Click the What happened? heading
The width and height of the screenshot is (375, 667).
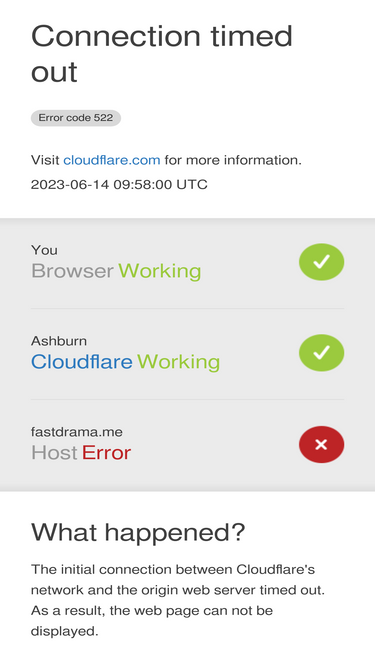[138, 532]
